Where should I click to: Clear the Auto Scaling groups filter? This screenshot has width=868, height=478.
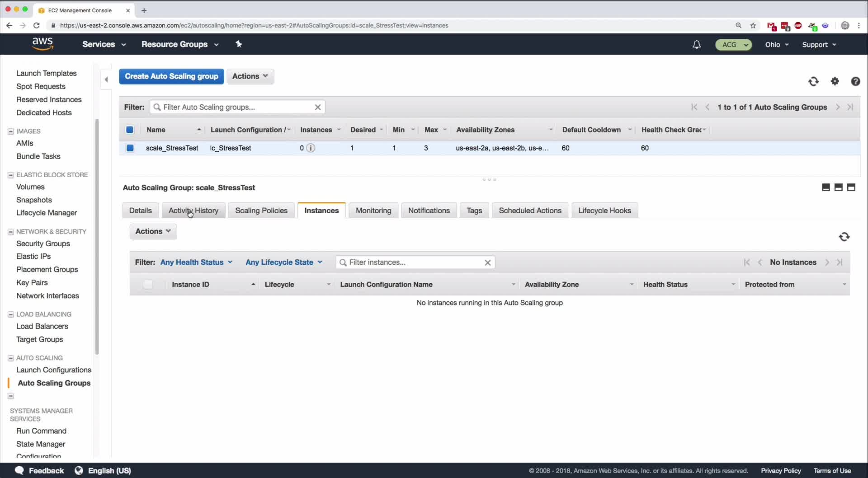(x=318, y=107)
